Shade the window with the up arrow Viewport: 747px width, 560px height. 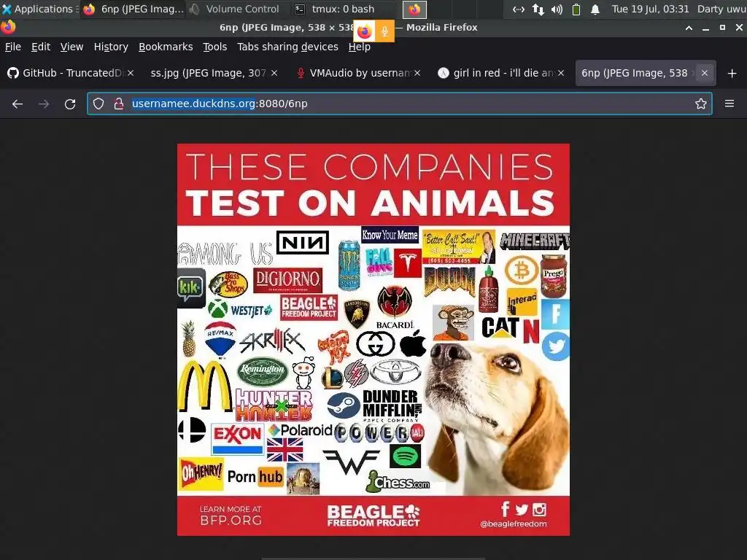(x=689, y=28)
